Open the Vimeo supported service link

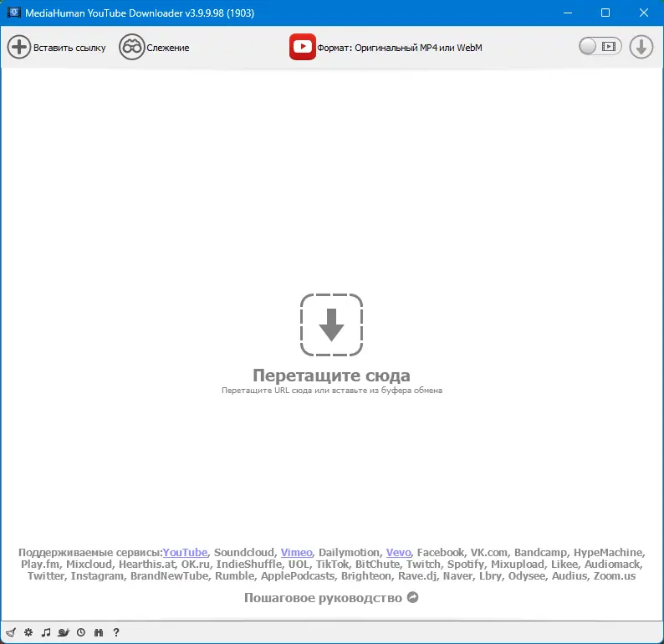tap(296, 553)
